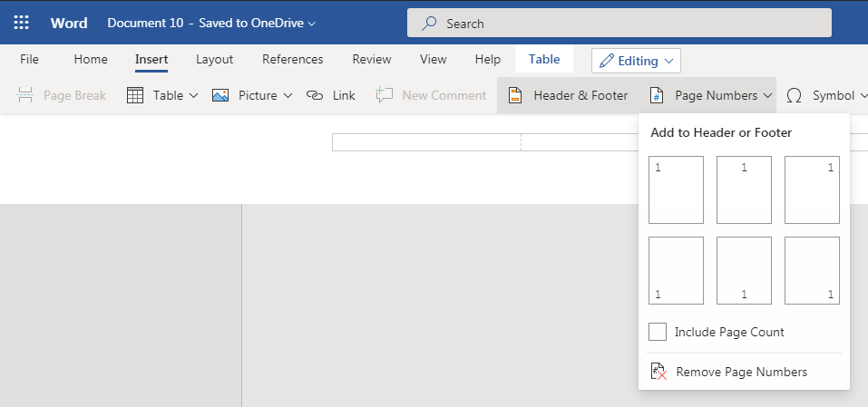This screenshot has width=868, height=407.
Task: Click the Add to Header or Footer heading
Action: point(721,132)
